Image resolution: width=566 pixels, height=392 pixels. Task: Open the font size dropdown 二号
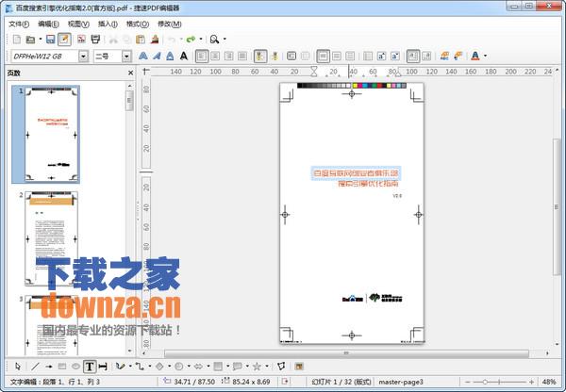(x=126, y=57)
